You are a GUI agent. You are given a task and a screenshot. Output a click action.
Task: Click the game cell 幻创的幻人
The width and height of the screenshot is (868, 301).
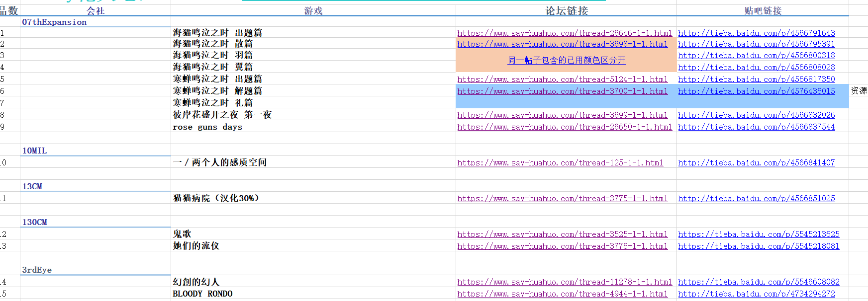(313, 282)
